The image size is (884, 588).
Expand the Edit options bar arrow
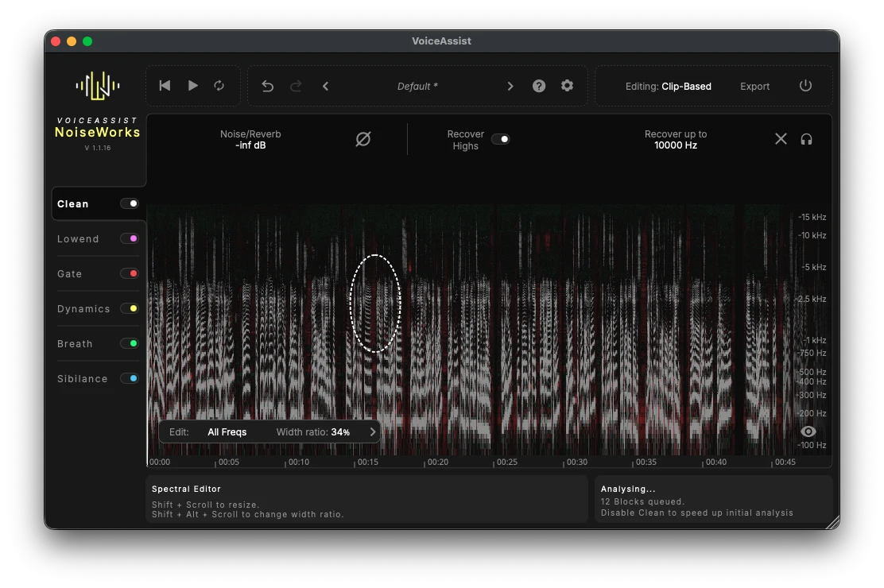tap(372, 432)
